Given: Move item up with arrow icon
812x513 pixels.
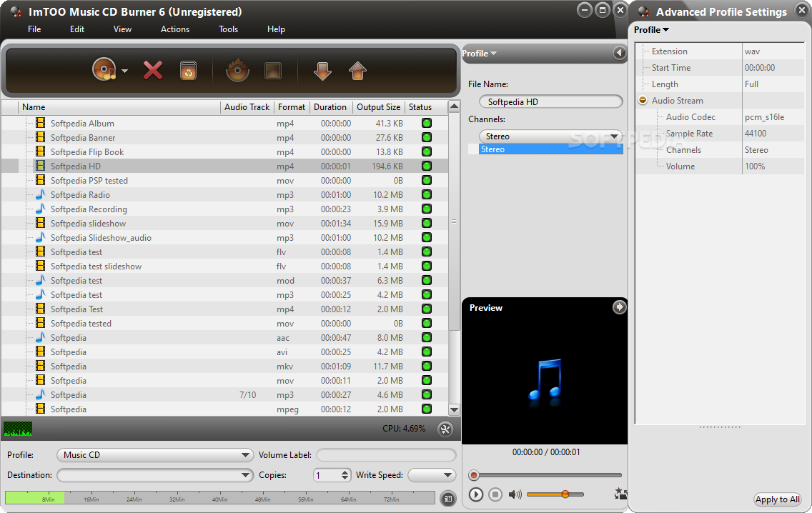Looking at the screenshot, I should point(357,71).
